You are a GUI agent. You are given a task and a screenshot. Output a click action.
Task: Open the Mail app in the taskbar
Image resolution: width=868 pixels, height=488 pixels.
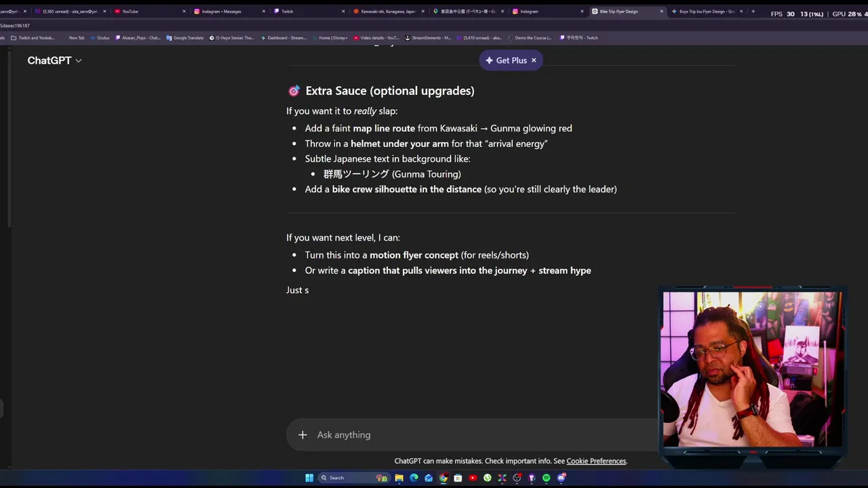(x=429, y=478)
